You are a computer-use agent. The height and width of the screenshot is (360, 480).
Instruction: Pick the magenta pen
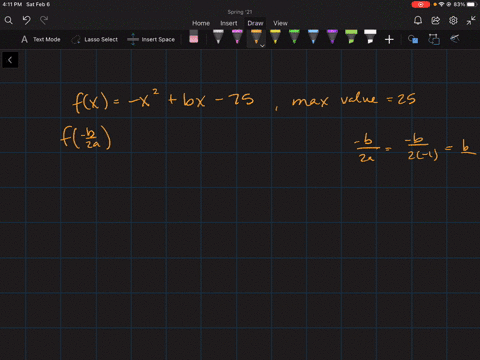pos(237,37)
